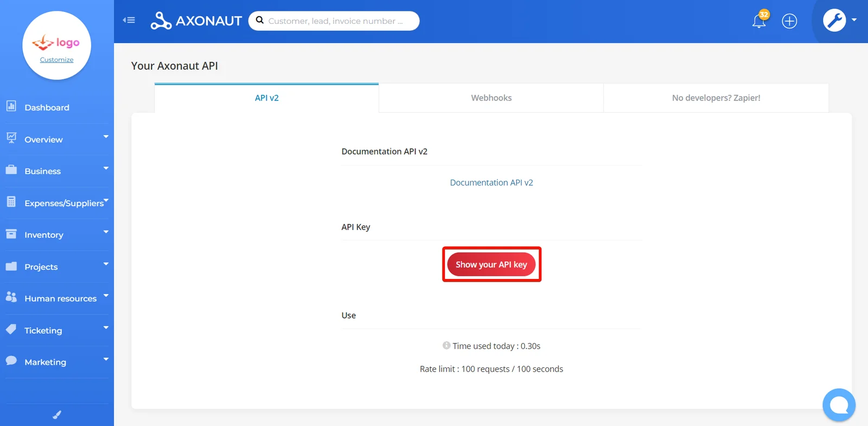Click the paintbrush icon at sidebar bottom

click(57, 415)
